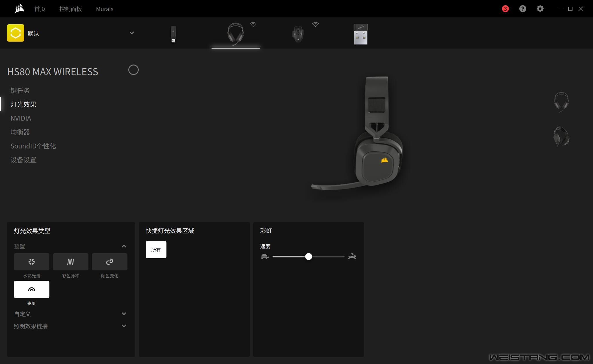Screen dimensions: 593x364
Task: Select the angled-view headset thumbnail
Action: [561, 136]
